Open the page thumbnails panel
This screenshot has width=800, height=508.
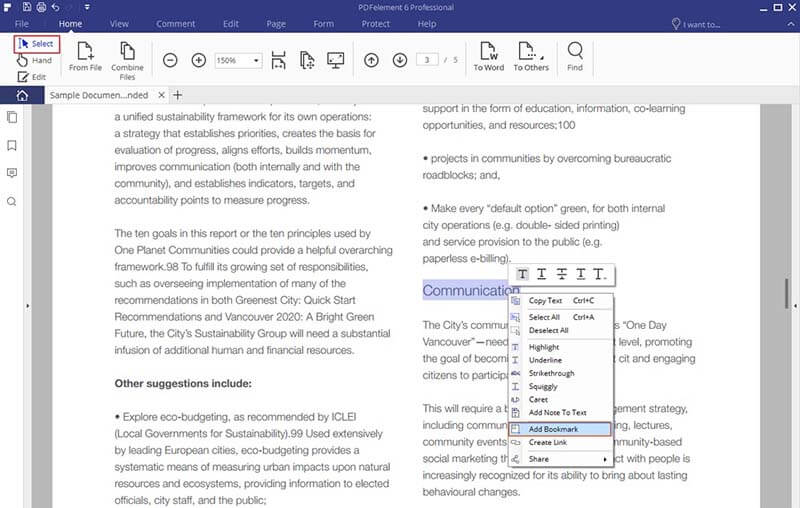coord(12,117)
